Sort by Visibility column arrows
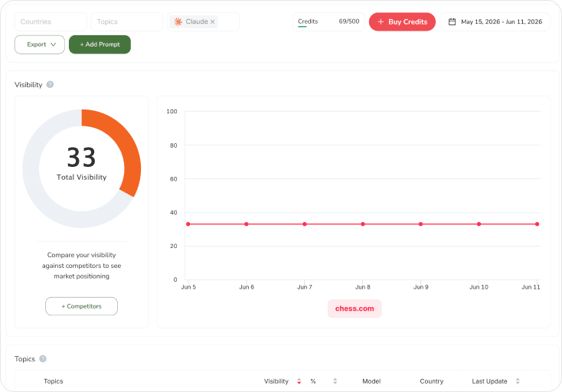The width and height of the screenshot is (562, 392). coord(299,381)
